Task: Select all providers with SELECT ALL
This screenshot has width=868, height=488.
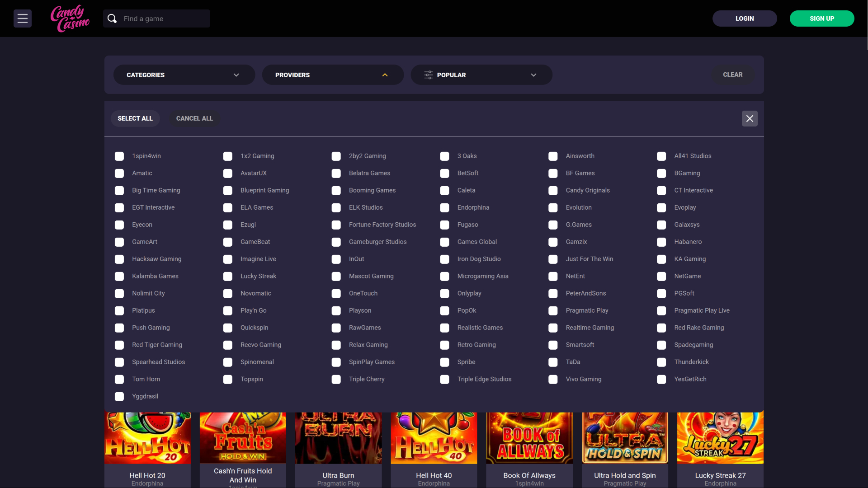Action: point(135,118)
